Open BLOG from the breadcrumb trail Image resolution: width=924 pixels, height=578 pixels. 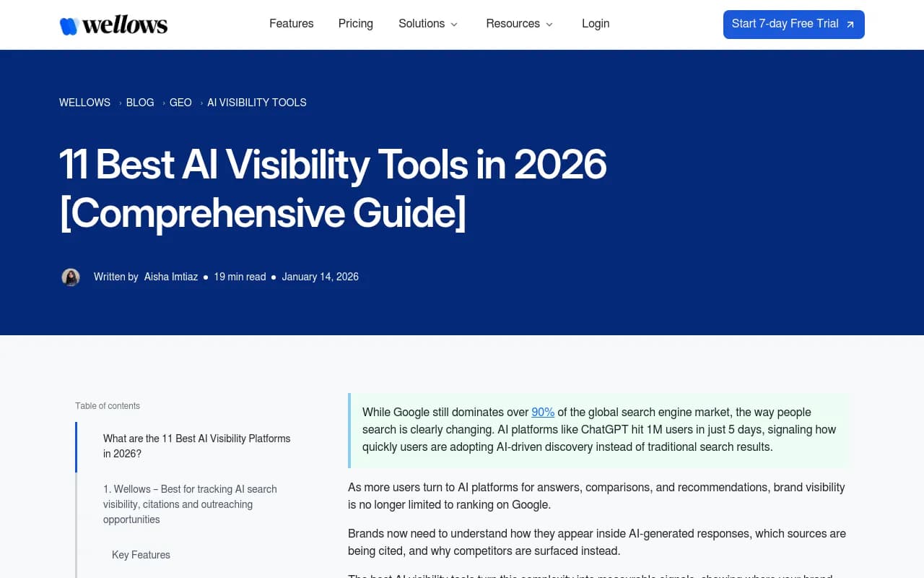coord(140,103)
